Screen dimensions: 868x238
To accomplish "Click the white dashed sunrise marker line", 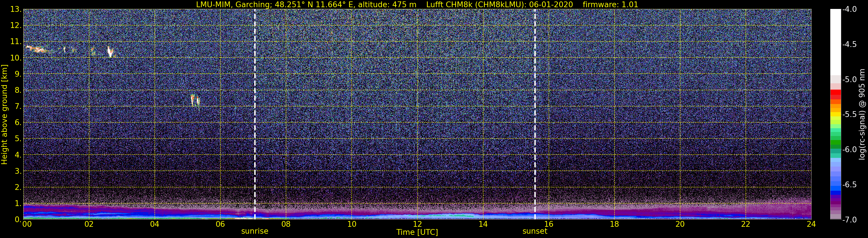I will point(255,114).
